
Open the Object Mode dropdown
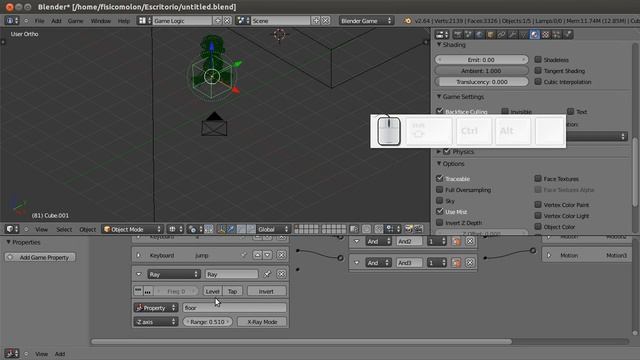(132, 229)
